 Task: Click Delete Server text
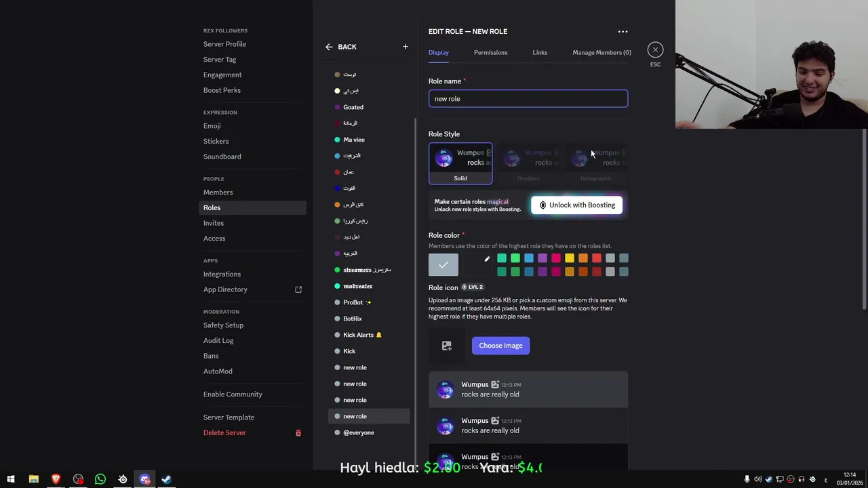224,433
